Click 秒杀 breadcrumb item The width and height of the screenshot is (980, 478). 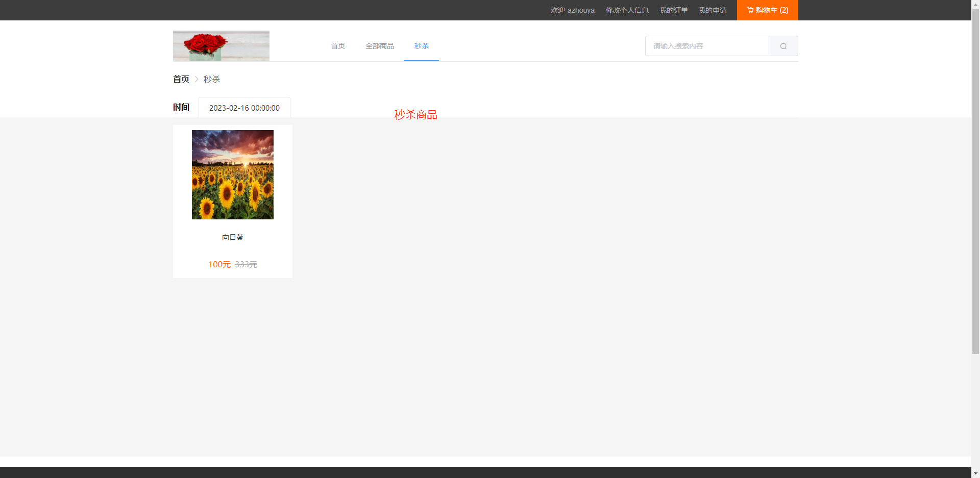click(x=211, y=79)
